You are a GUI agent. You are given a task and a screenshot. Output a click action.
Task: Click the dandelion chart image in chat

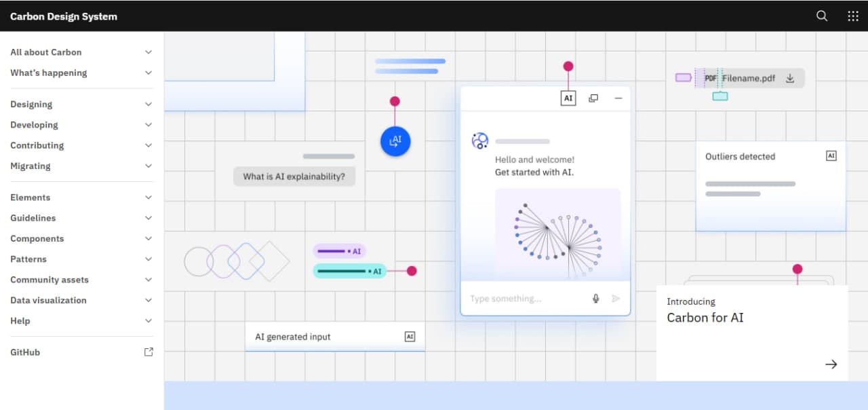pyautogui.click(x=557, y=235)
